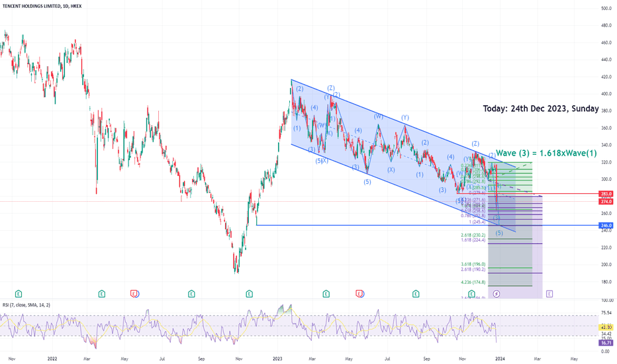The width and height of the screenshot is (617, 364).
Task: Select the RSI (7, close, SMA, 14, 2) indicator legend
Action: point(26,304)
